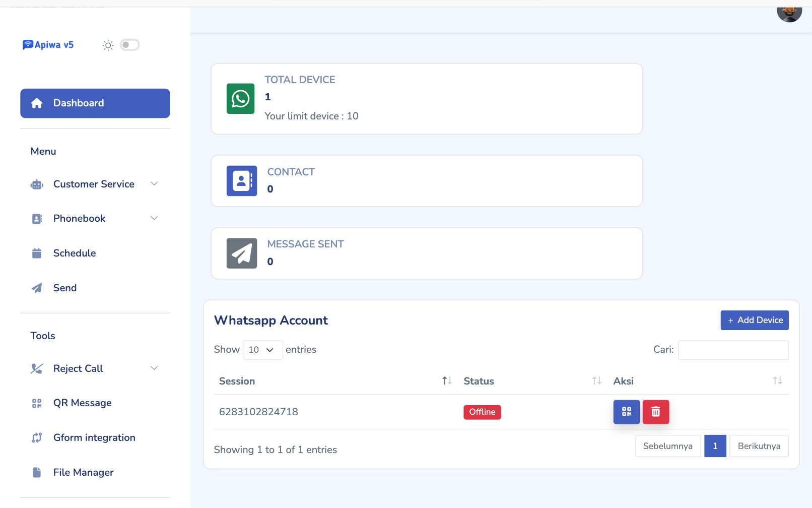Delete the 6283102824718 device session
812x508 pixels.
(x=655, y=412)
